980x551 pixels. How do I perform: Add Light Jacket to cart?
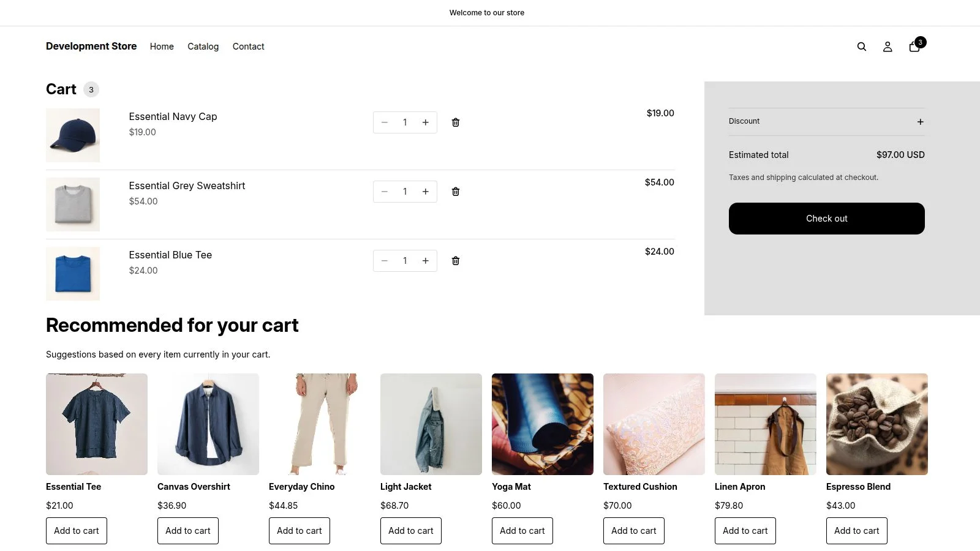point(411,531)
